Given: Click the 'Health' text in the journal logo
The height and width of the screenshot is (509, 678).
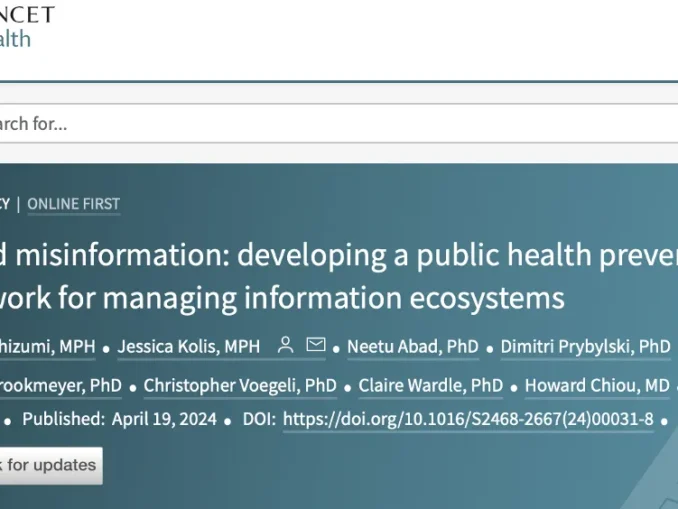Looking at the screenshot, I should click(x=15, y=39).
